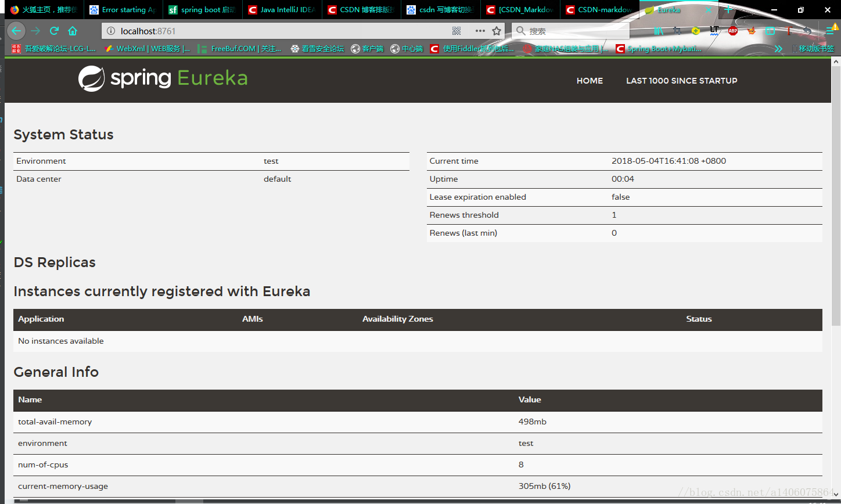Open the 客户端 bookmark
Screen dimensions: 841x504
(x=367, y=49)
